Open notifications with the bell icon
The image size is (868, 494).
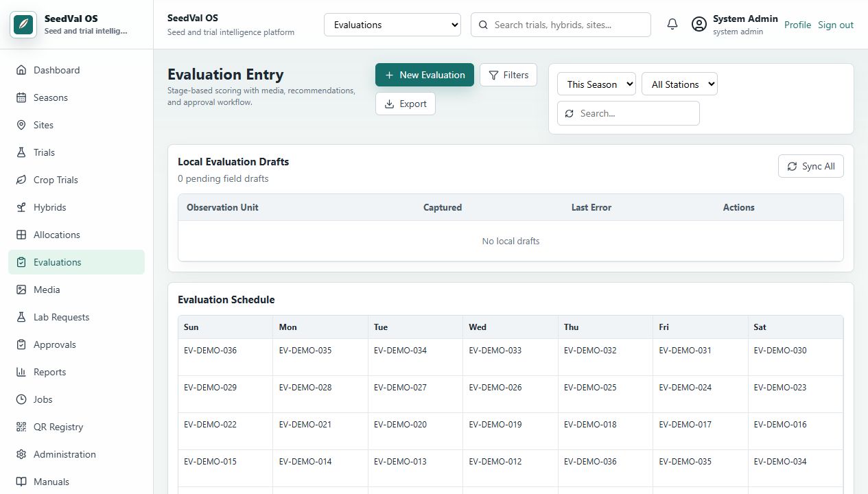click(x=672, y=25)
